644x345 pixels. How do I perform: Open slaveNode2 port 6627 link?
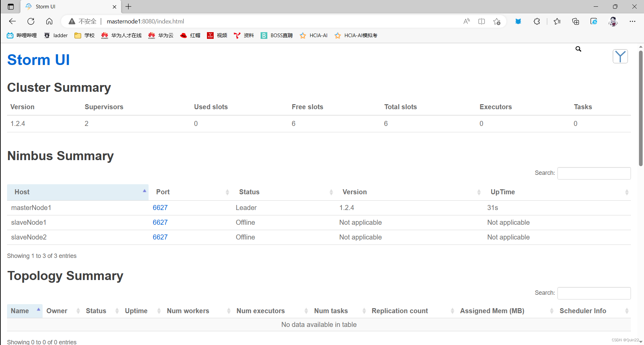tap(160, 237)
